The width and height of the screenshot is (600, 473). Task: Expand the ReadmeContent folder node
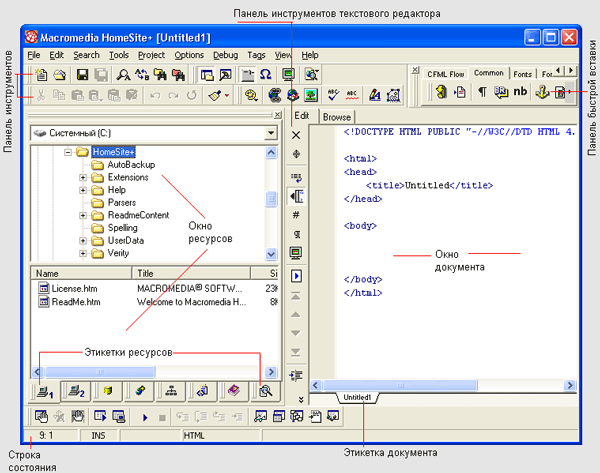pos(83,215)
